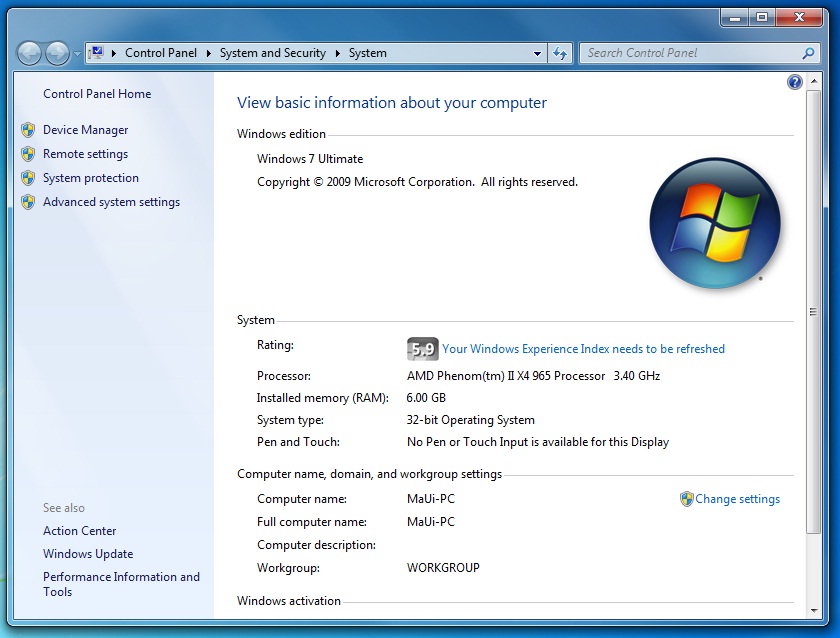Click scroll up arrow of vertical scrollbar
840x638 pixels.
(814, 81)
